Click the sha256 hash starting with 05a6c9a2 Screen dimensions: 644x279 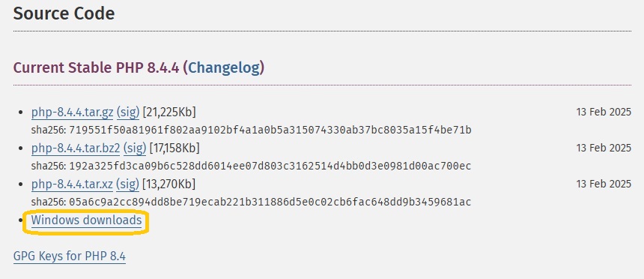tap(270, 202)
